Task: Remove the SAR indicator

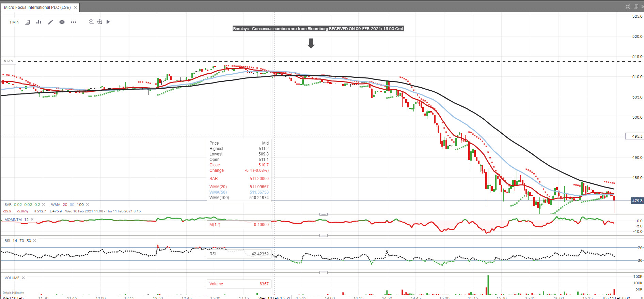Action: click(x=44, y=205)
